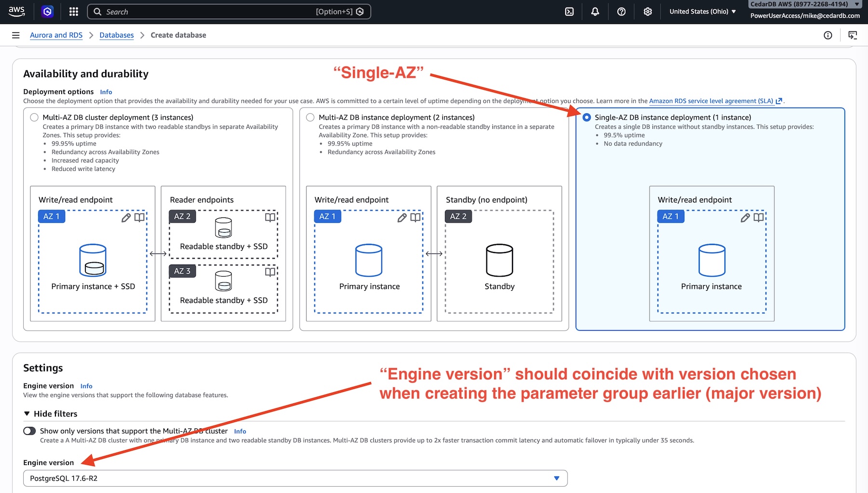Select Single-AZ DB instance deployment option
The height and width of the screenshot is (493, 868).
pos(586,118)
